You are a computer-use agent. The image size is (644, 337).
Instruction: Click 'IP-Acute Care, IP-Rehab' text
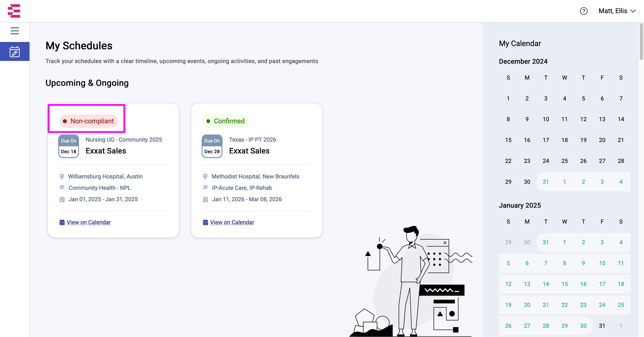(x=242, y=188)
